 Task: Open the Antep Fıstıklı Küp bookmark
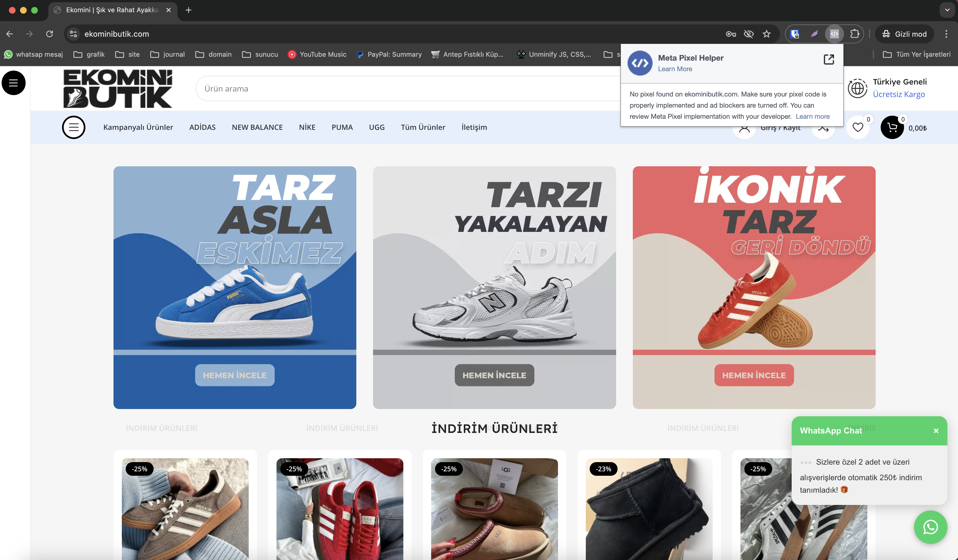tap(467, 54)
